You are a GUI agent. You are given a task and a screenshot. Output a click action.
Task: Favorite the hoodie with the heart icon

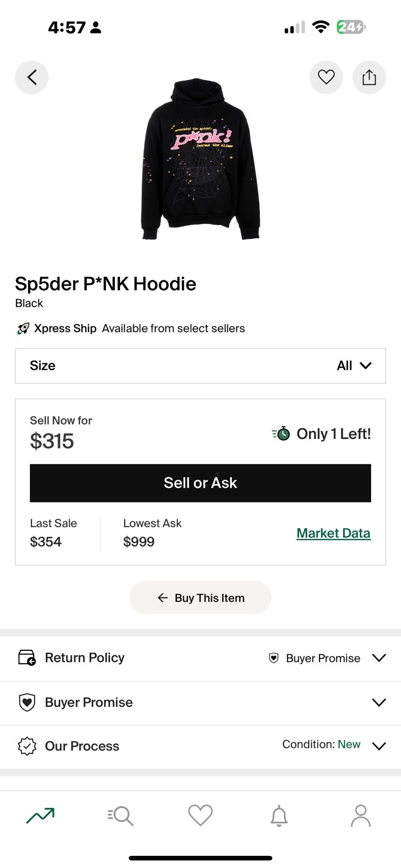pyautogui.click(x=326, y=77)
